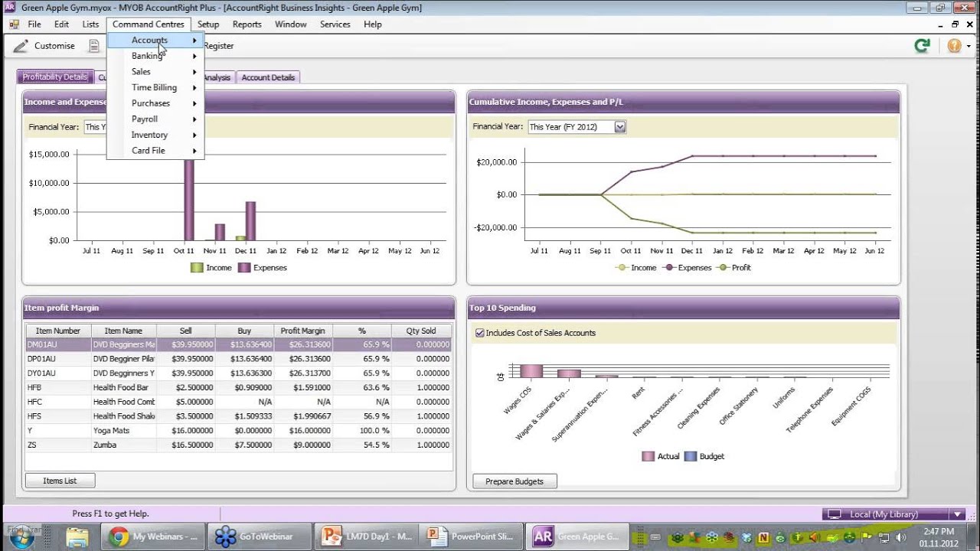Select the ZS Zumba row
Image resolution: width=980 pixels, height=551 pixels.
239,445
